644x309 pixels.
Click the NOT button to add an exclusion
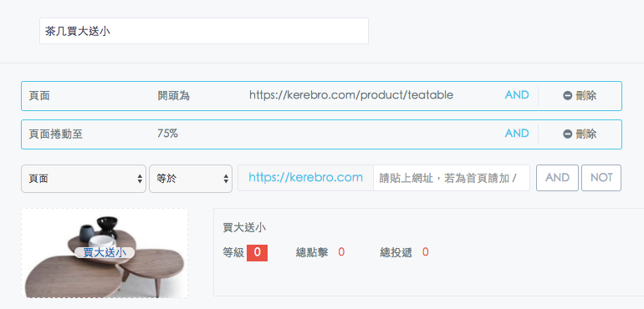[601, 178]
